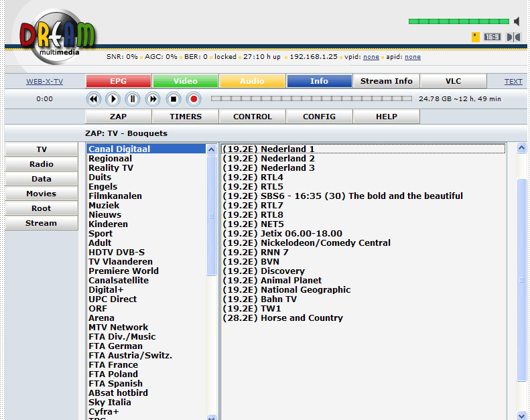The image size is (530, 420).
Task: Switch to the CONTROL menu
Action: 253,117
